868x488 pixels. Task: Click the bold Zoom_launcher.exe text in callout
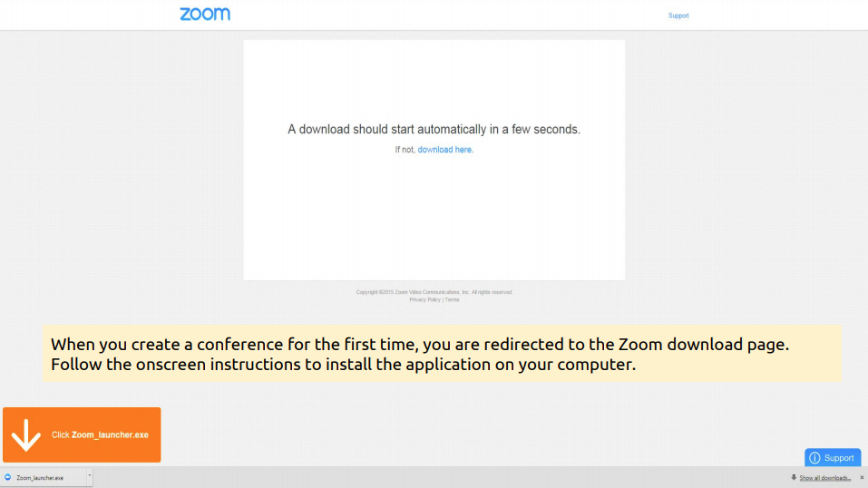(110, 434)
